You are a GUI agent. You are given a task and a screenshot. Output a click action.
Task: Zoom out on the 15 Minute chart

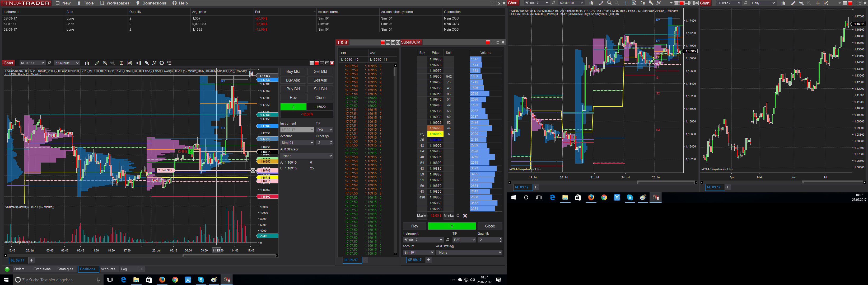point(113,63)
